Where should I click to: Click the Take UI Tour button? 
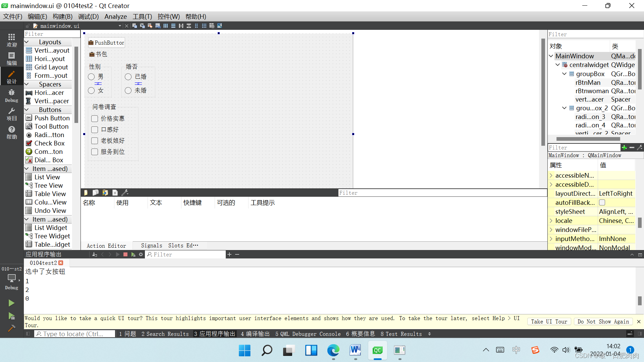tap(549, 321)
